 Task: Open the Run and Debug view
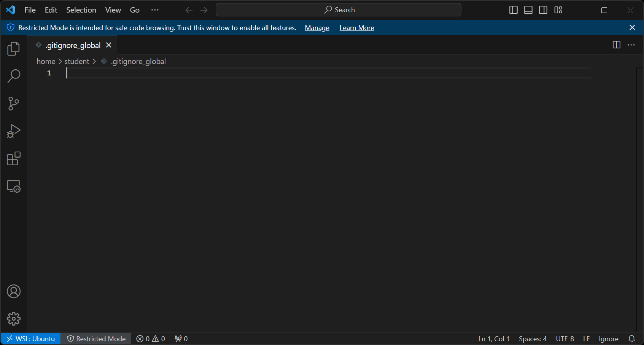tap(14, 131)
